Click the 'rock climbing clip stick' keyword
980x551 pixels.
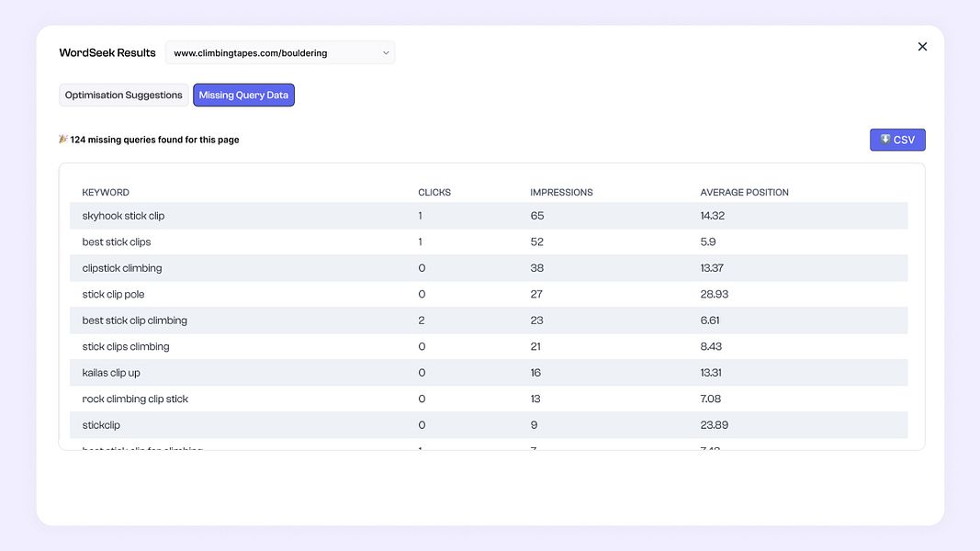click(135, 399)
